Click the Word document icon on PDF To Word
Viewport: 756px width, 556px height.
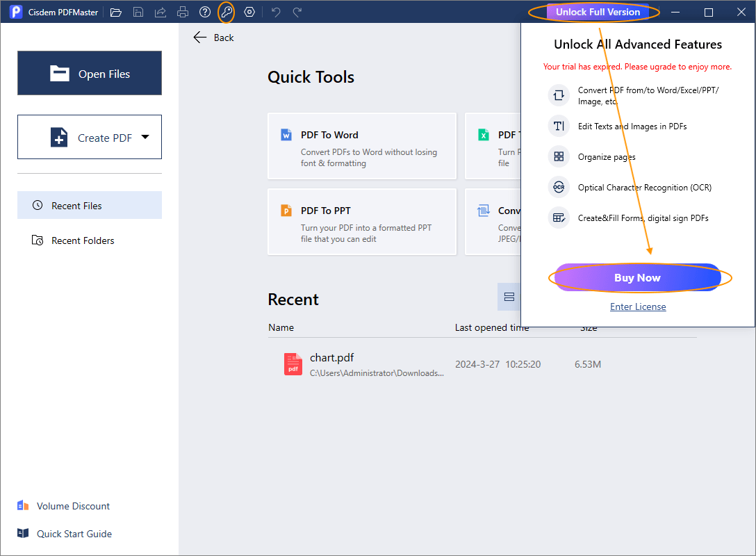coord(286,135)
